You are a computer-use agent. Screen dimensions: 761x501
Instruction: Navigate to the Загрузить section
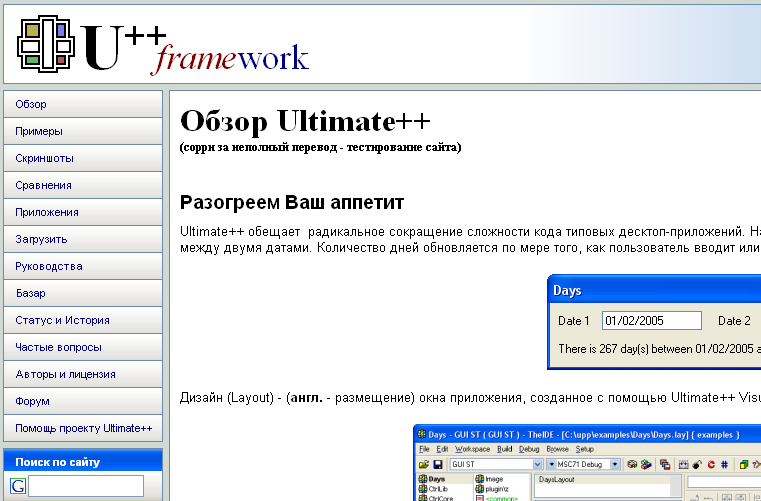(41, 239)
